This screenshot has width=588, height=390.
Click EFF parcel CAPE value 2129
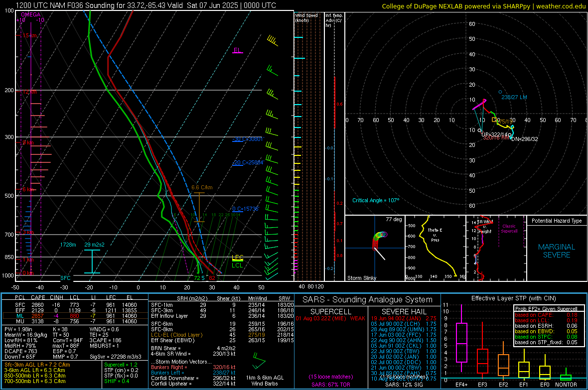point(37,310)
